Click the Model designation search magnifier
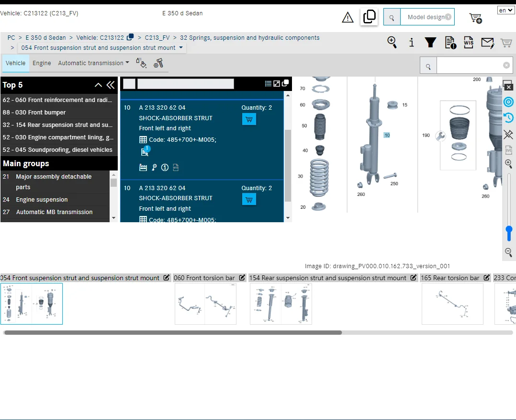 (x=392, y=17)
